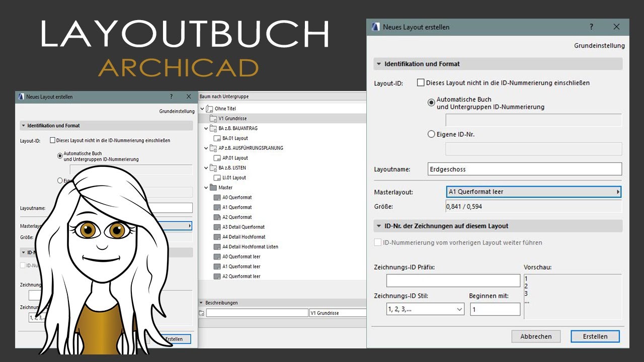Click the help question mark of the small dialog
The image size is (644, 362).
click(171, 97)
